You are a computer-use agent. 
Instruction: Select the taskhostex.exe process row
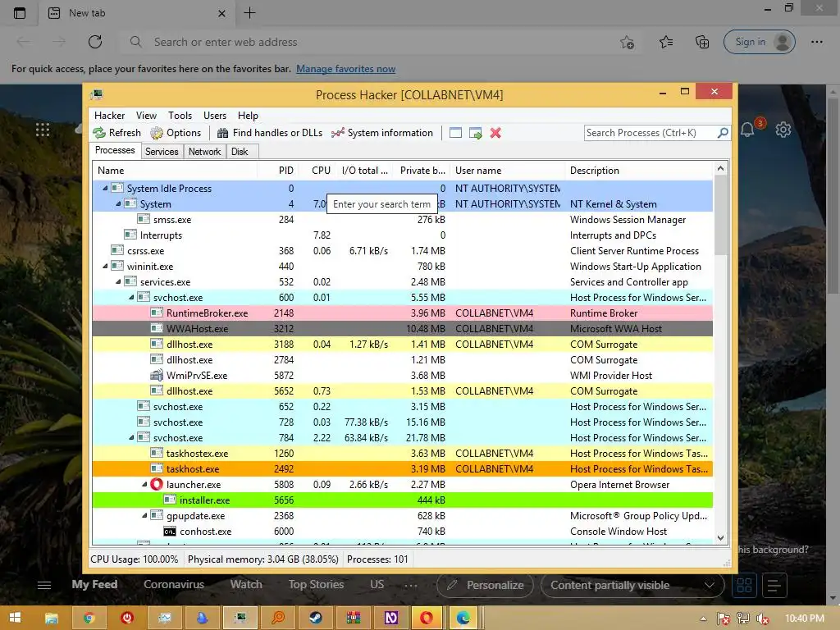[x=402, y=453]
